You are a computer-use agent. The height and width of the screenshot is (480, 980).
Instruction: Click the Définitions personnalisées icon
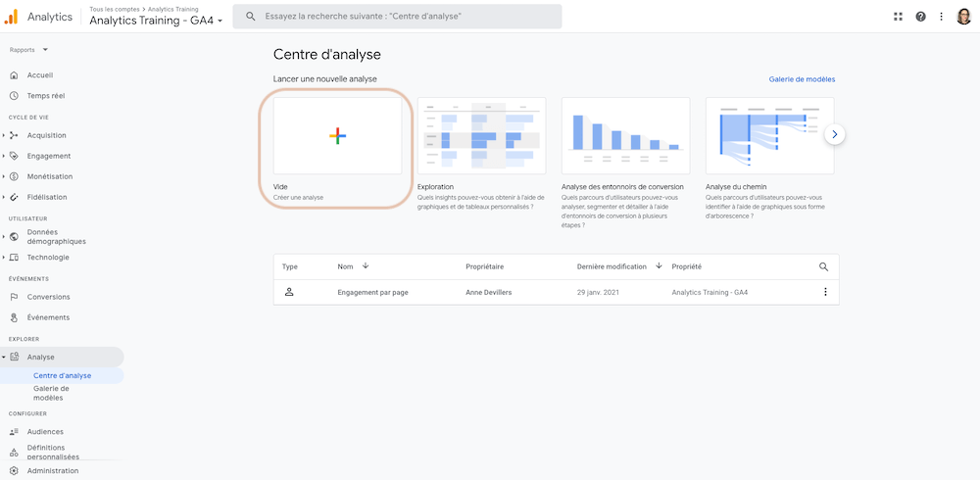click(x=15, y=452)
